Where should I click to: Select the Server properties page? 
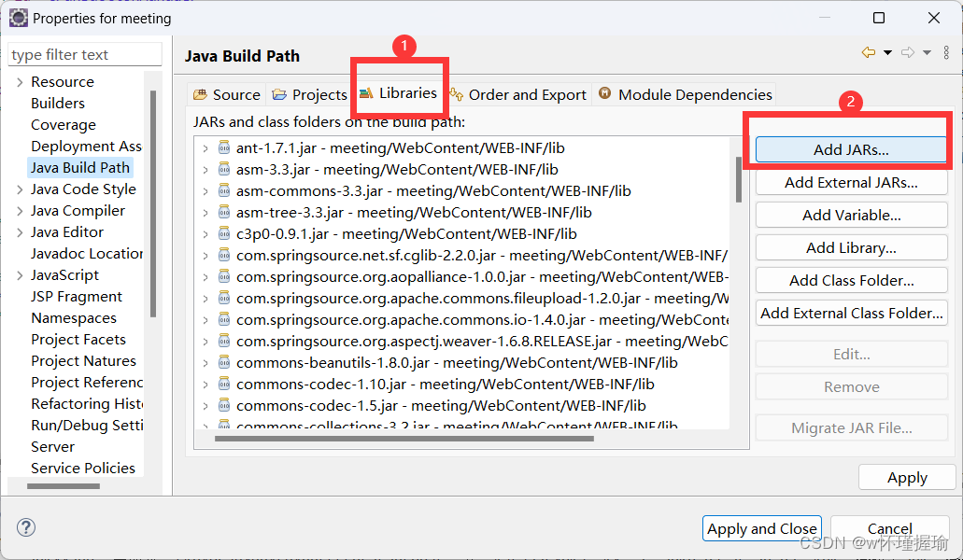pyautogui.click(x=53, y=446)
